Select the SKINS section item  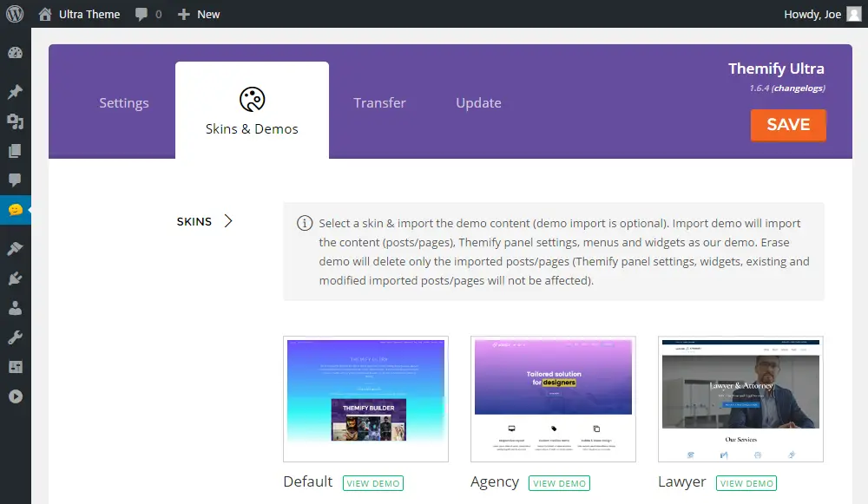tap(194, 221)
